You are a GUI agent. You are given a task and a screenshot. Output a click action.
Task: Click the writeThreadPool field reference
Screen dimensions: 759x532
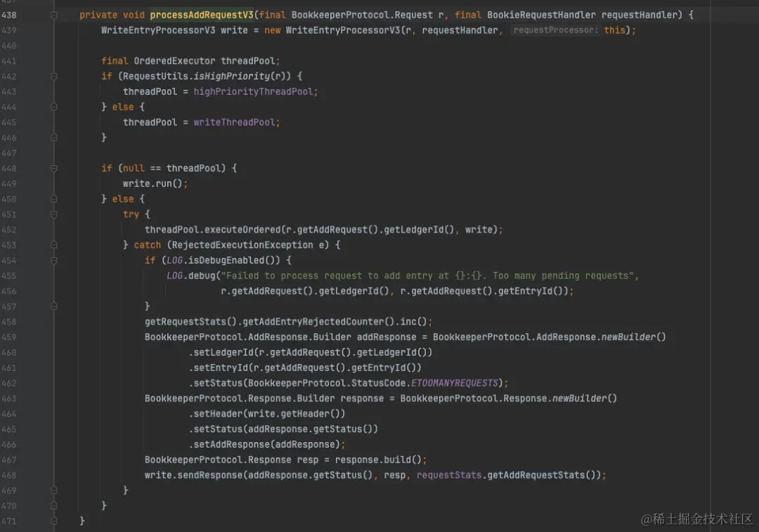click(234, 122)
